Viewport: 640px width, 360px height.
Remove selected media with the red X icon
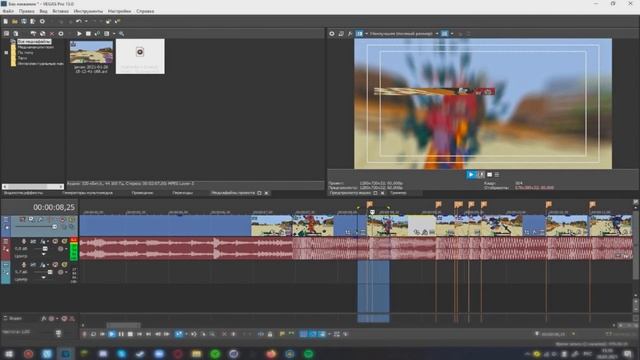pyautogui.click(x=52, y=33)
